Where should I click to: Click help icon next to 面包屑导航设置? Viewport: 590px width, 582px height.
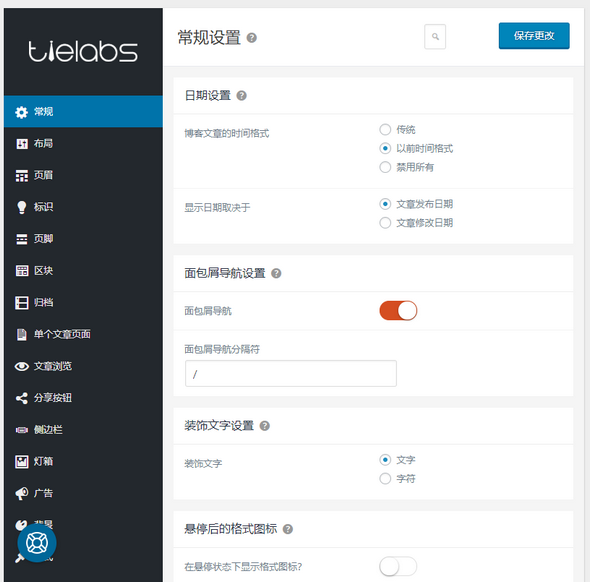tap(276, 273)
